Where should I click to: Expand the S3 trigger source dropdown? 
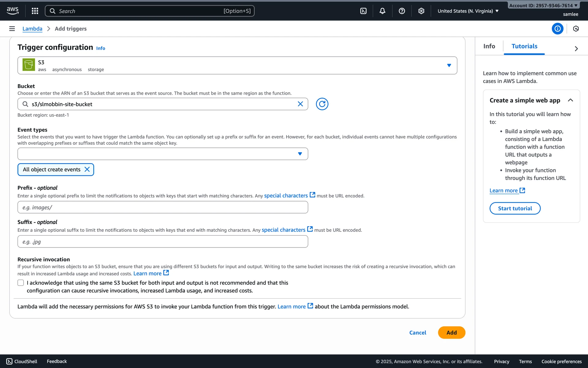tap(449, 65)
